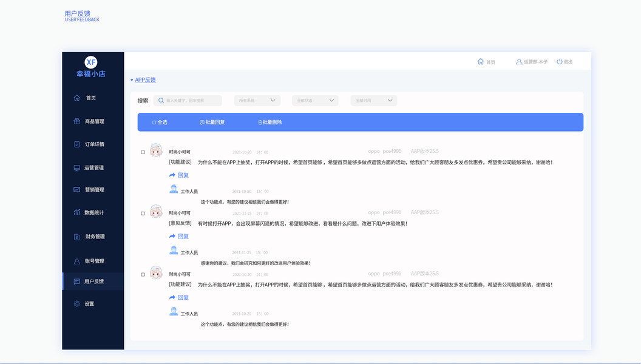Click reply arrow icon under first feedback
Image resolution: width=641 pixels, height=364 pixels.
pos(172,175)
